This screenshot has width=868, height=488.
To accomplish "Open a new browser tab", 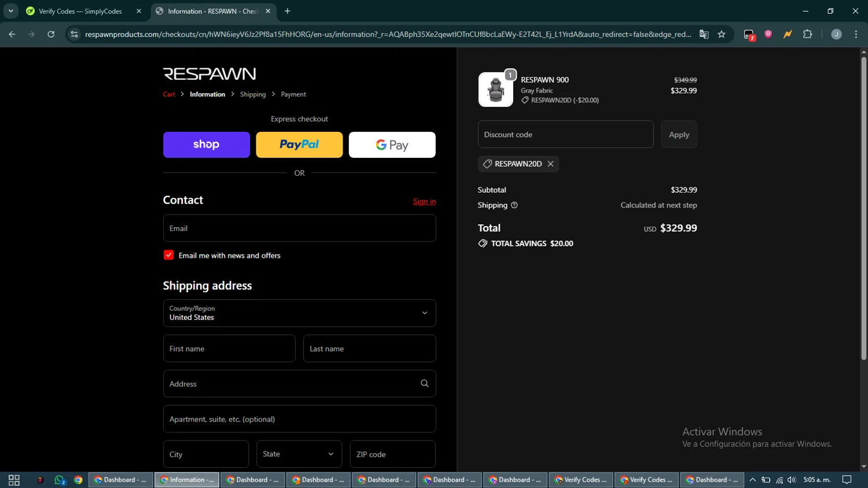I will tap(288, 11).
